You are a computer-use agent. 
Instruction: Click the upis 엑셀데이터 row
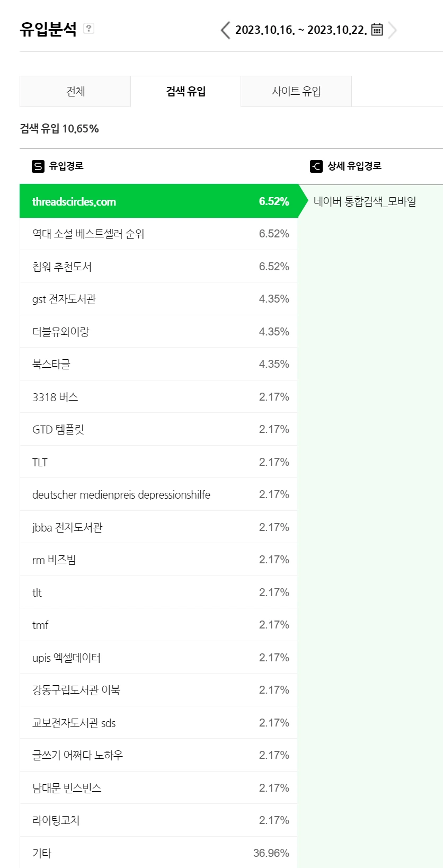point(158,658)
